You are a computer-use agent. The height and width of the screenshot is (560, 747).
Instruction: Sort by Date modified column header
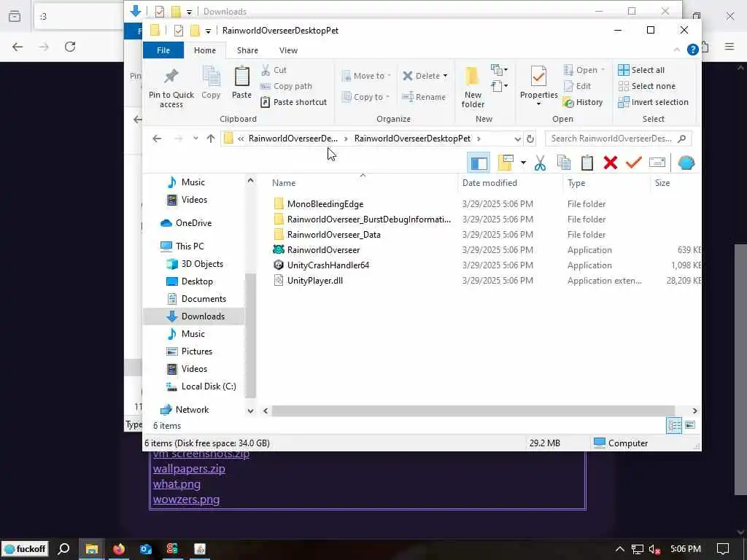tap(489, 183)
